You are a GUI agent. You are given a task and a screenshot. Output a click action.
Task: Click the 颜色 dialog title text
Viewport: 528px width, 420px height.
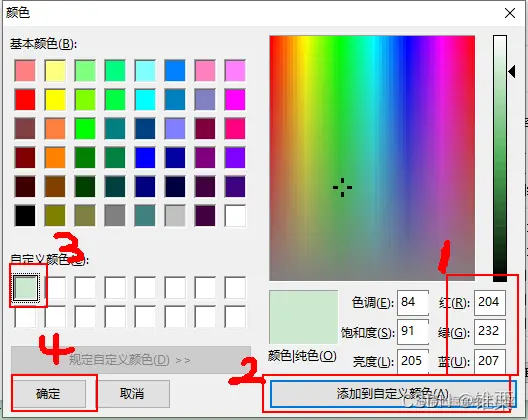[18, 13]
